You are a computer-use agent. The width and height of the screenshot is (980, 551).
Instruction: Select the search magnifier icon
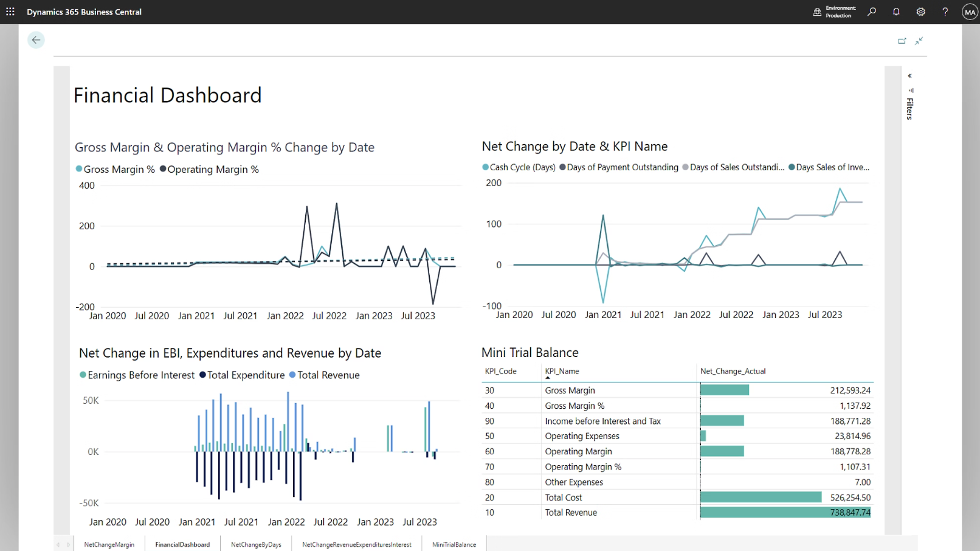click(x=872, y=12)
